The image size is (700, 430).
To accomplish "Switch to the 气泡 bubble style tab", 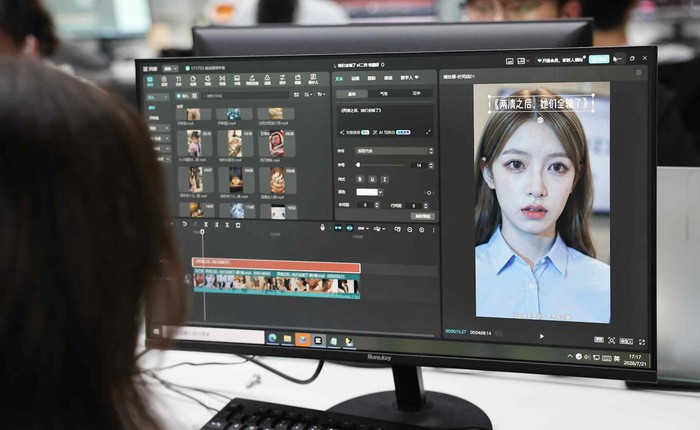I will (x=384, y=94).
